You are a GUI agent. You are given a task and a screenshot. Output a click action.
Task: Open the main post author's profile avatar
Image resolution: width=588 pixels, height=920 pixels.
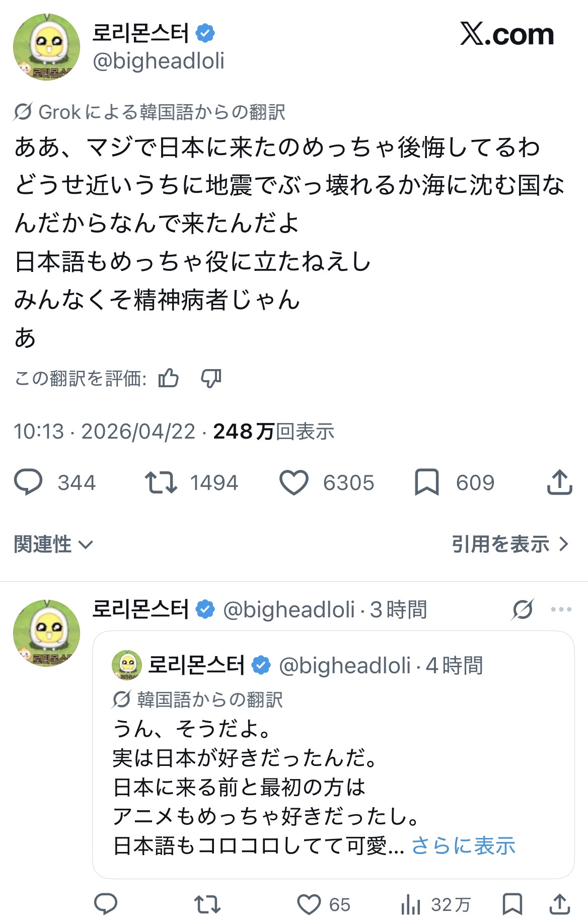pyautogui.click(x=46, y=47)
